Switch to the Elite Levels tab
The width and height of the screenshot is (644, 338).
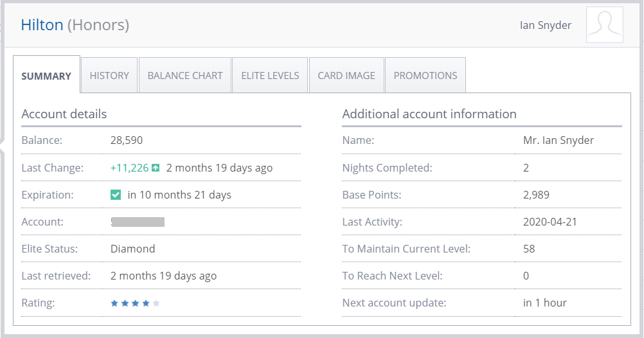click(x=270, y=76)
